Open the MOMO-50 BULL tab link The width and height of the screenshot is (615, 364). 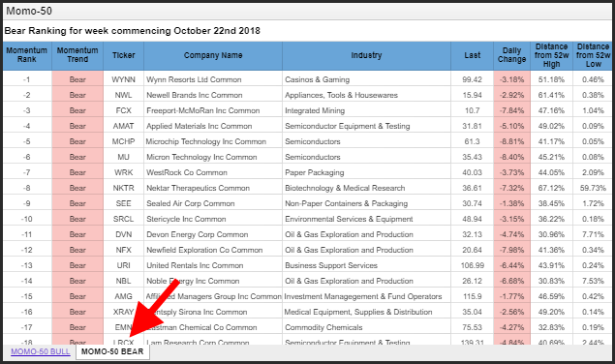(x=41, y=351)
